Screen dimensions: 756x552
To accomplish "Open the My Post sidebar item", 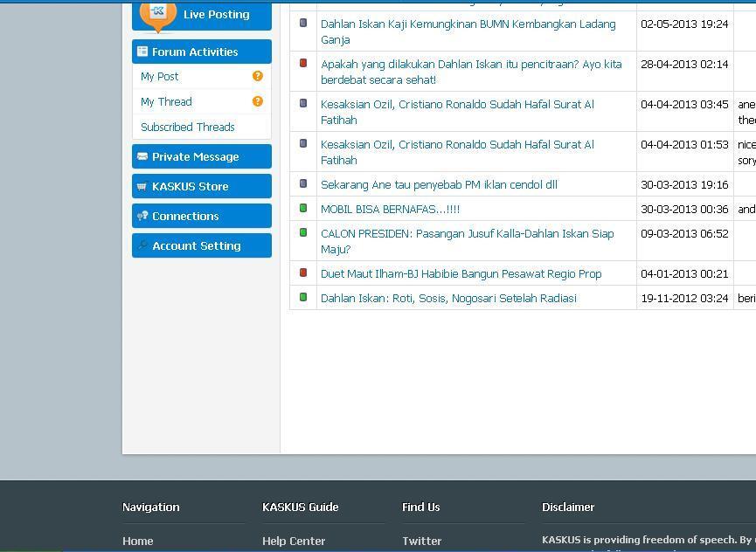I will [160, 77].
